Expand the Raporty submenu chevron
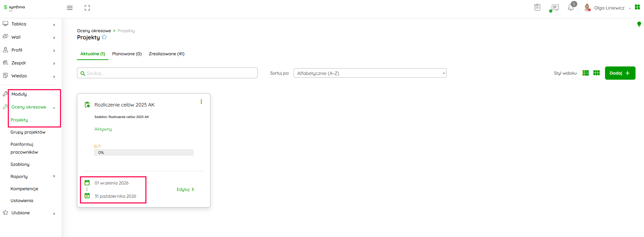 (x=54, y=176)
